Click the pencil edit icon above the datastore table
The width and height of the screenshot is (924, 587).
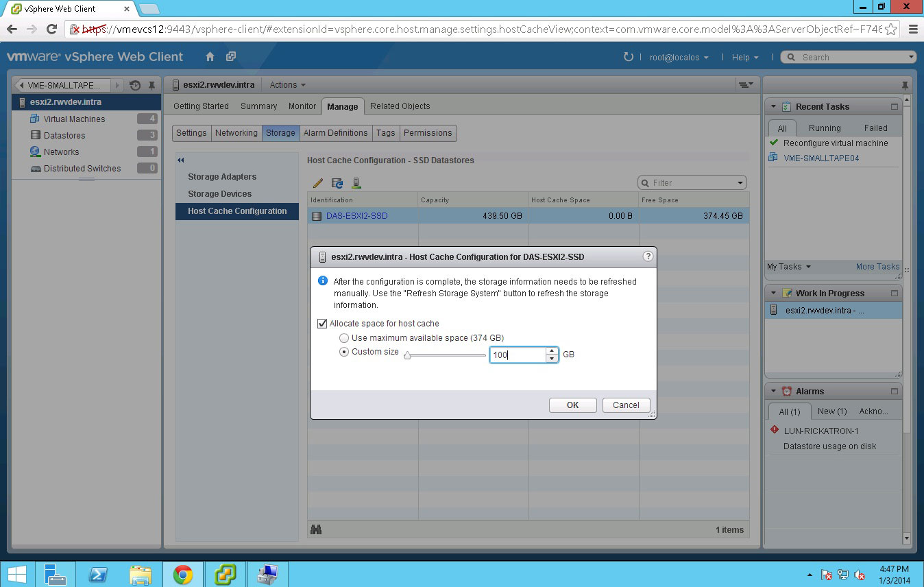pyautogui.click(x=317, y=183)
